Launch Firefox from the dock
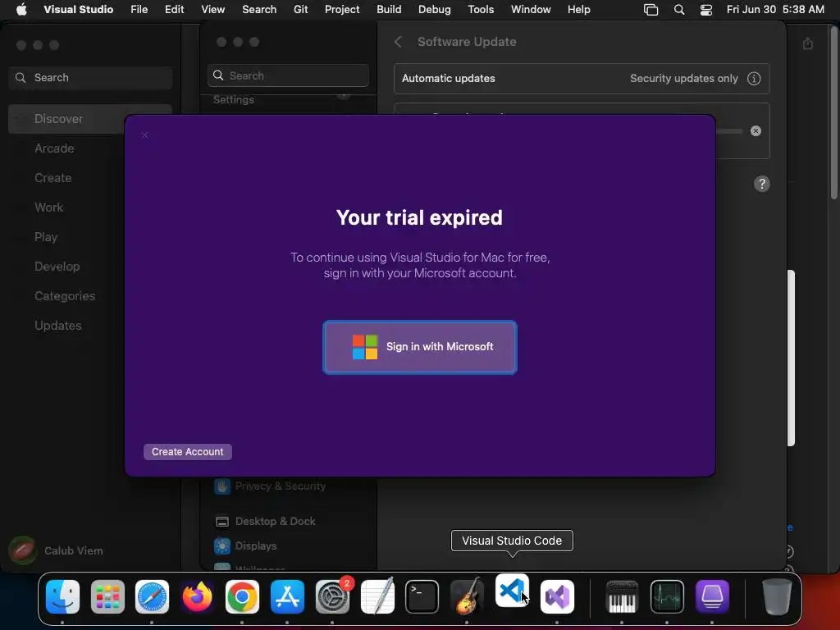The height and width of the screenshot is (630, 840). (197, 597)
